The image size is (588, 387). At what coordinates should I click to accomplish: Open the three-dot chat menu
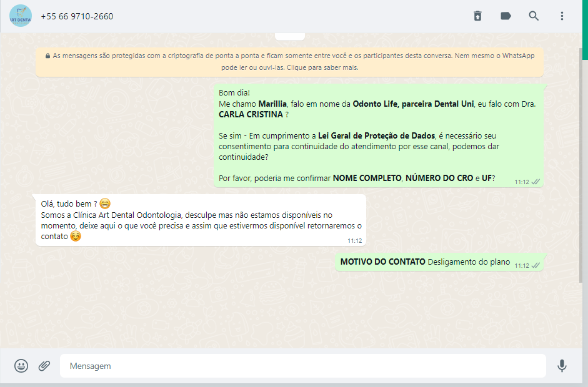562,16
